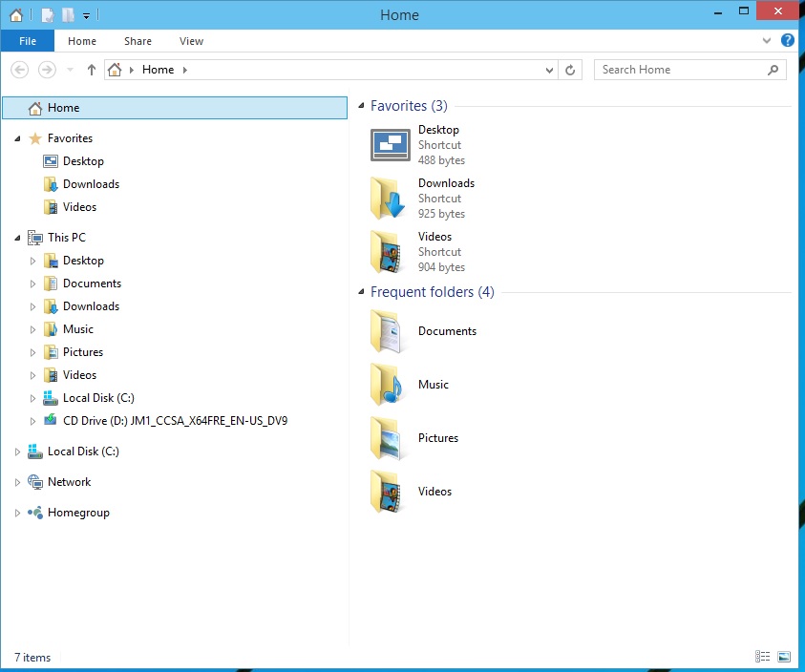Viewport: 805px width, 672px height.
Task: Click the New folder quick access icon
Action: 68,15
